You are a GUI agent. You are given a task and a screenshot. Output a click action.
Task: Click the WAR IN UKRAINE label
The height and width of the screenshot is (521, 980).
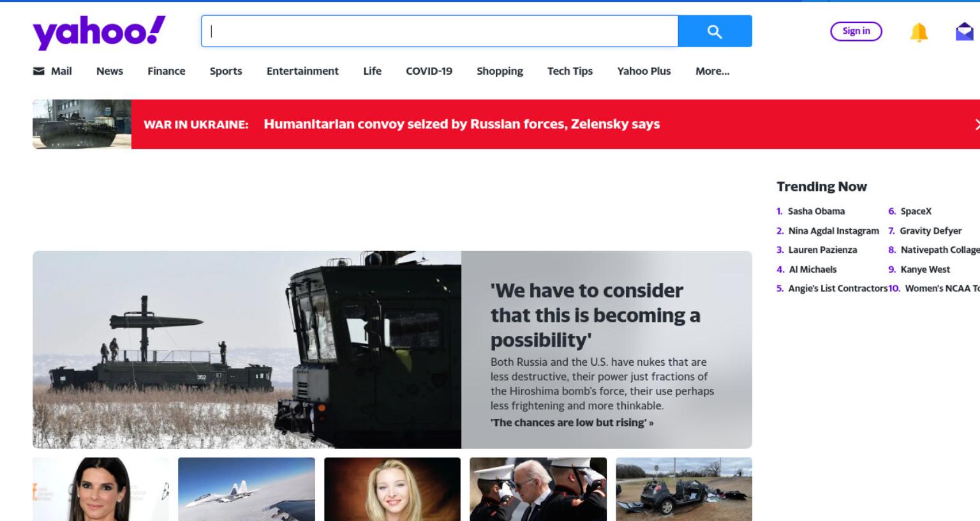pos(196,125)
